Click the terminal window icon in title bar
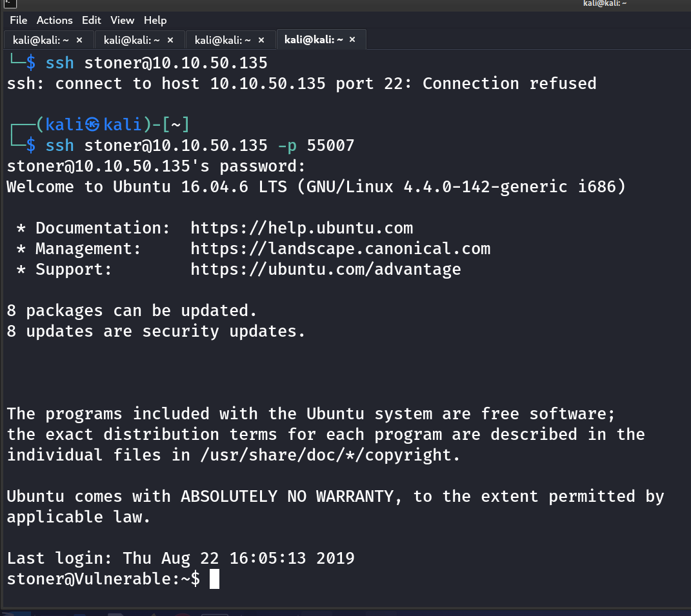Screen dimensions: 691x616 point(4,4)
